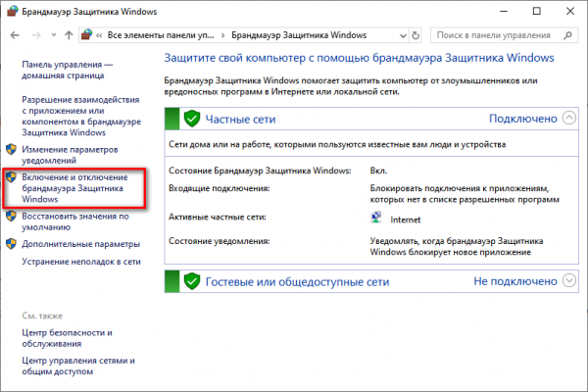Open 'Изменение параметров уведомлений' link

(70, 155)
